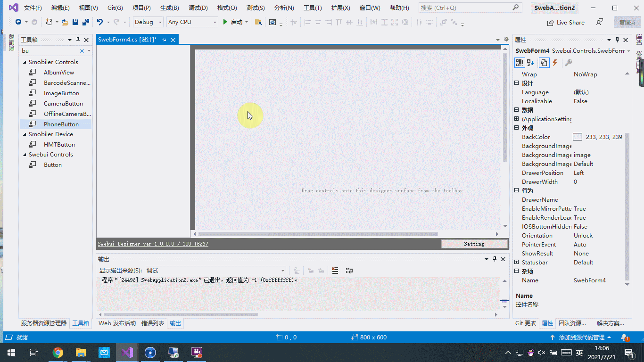This screenshot has width=644, height=362.
Task: Expand the Statusbar property row
Action: coord(517,263)
